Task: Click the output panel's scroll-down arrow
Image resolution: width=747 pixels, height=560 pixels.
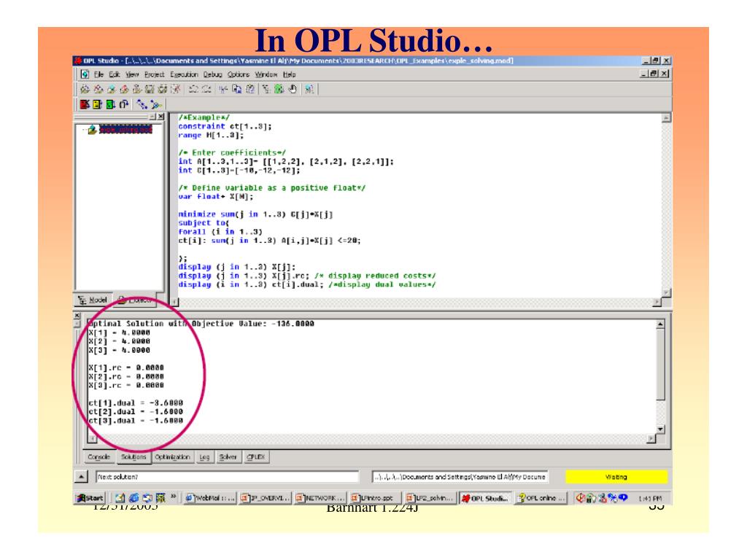Action: [x=660, y=429]
